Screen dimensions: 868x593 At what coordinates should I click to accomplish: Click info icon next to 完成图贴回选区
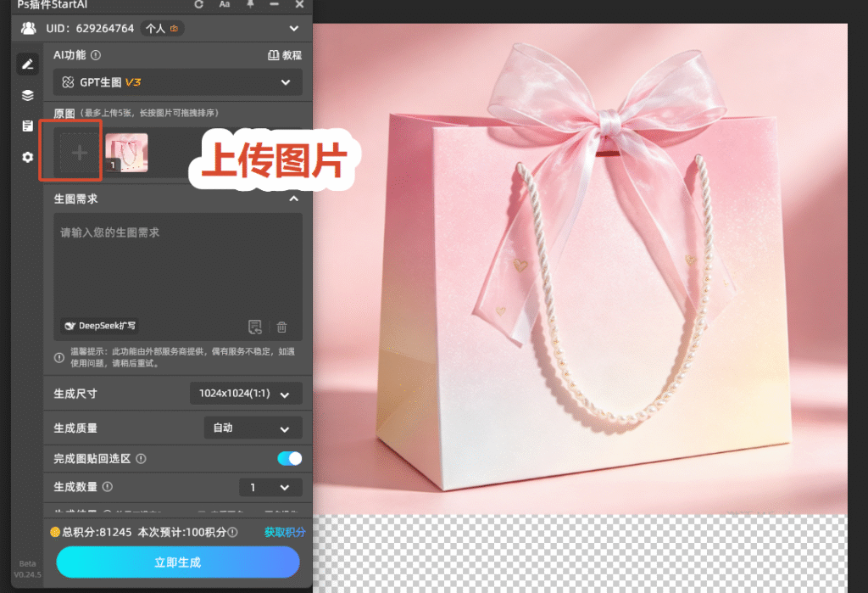click(142, 459)
